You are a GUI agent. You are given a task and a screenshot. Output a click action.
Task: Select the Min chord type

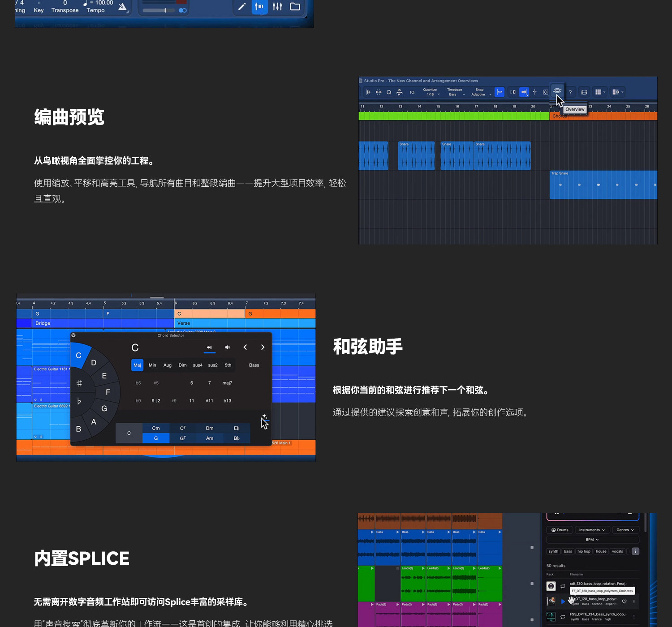tap(152, 365)
